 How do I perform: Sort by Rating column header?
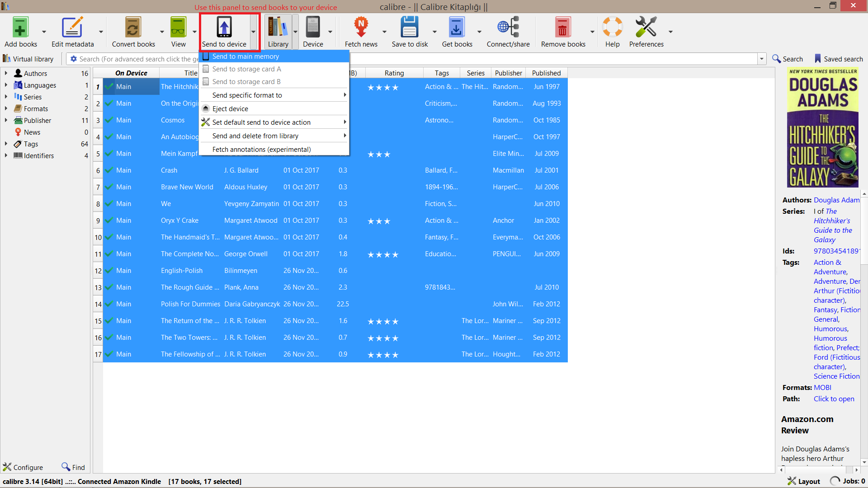click(394, 73)
